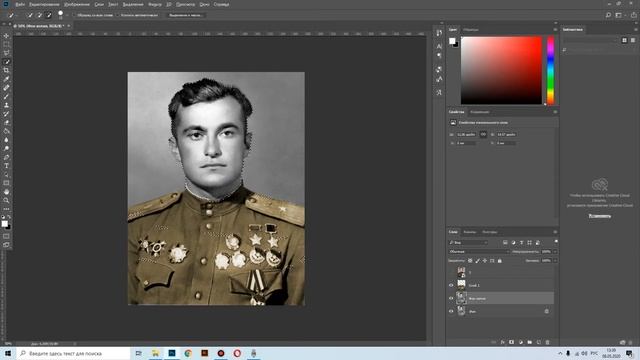Open Windows notifications center icon
Image resolution: width=640 pixels, height=360 pixels.
click(x=630, y=353)
